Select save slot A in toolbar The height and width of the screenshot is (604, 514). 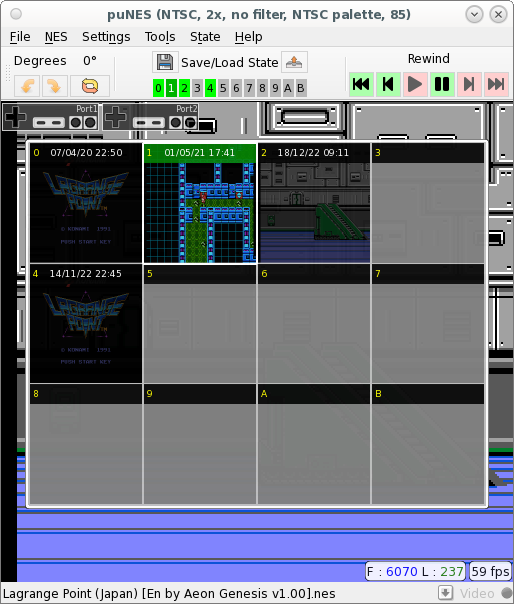point(288,88)
